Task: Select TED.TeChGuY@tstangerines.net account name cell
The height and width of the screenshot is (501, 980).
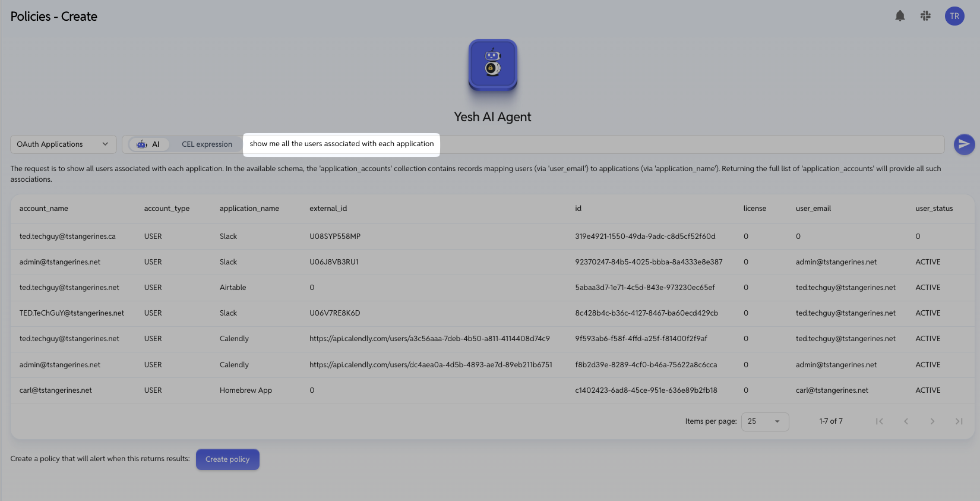Action: 72,313
